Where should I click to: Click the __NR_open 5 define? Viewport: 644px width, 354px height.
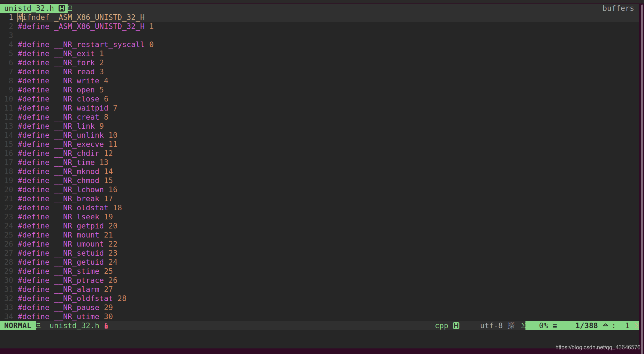(x=61, y=90)
